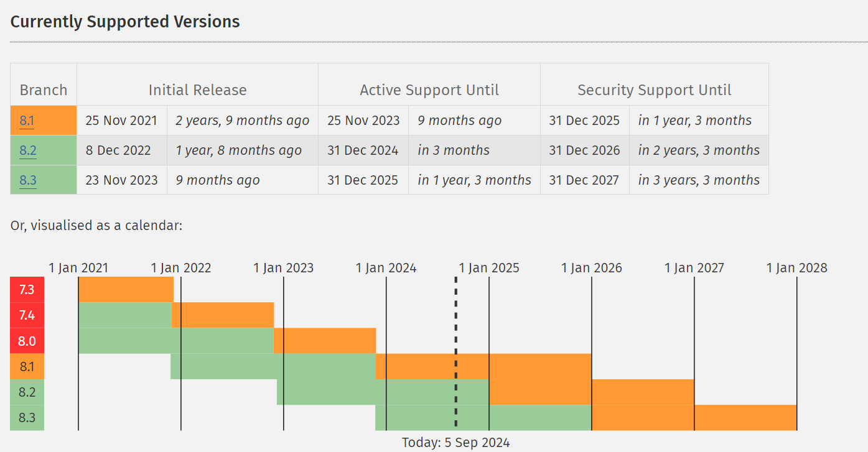
Task: Open the 8.1 branch link
Action: click(x=27, y=121)
